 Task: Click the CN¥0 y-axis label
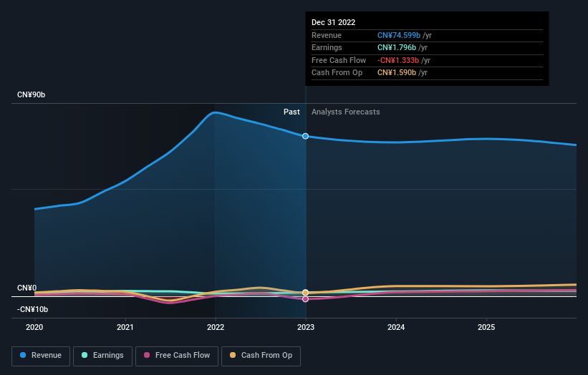tap(27, 288)
